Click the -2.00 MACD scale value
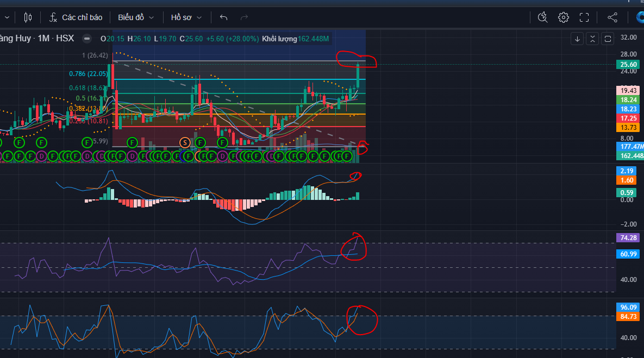644x358 pixels. (x=628, y=224)
